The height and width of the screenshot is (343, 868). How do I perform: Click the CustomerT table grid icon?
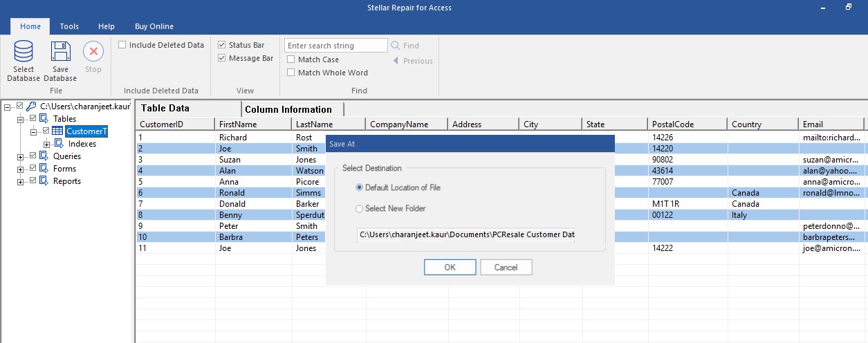point(57,131)
